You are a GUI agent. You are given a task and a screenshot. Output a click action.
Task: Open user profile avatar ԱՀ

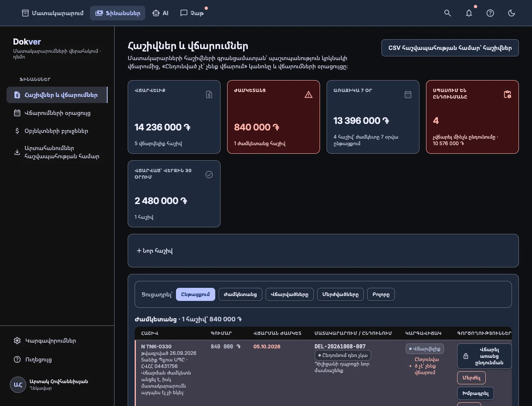click(18, 385)
